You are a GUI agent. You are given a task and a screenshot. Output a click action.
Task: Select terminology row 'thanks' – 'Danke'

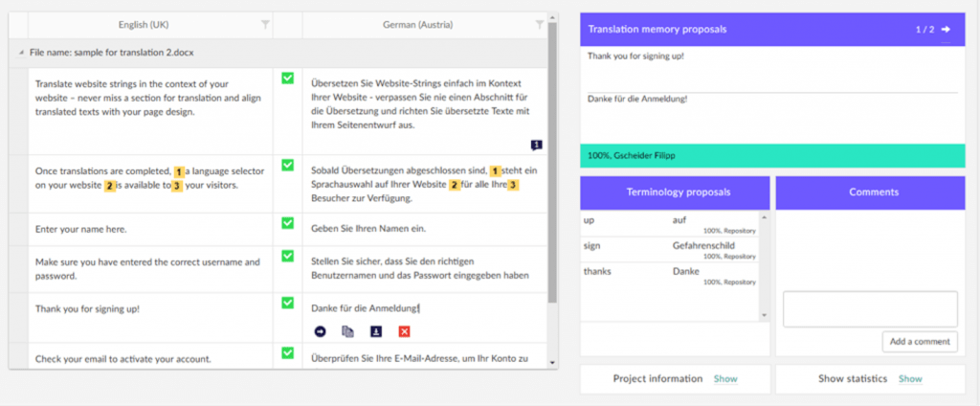(670, 275)
